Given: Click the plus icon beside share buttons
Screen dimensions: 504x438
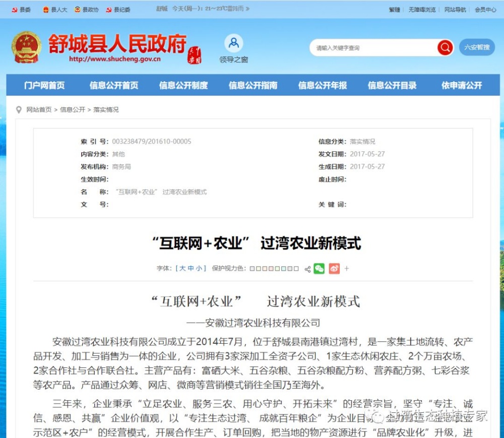Looking at the screenshot, I should [347, 268].
